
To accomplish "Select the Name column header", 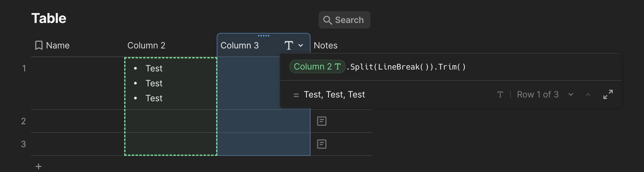I will 58,45.
